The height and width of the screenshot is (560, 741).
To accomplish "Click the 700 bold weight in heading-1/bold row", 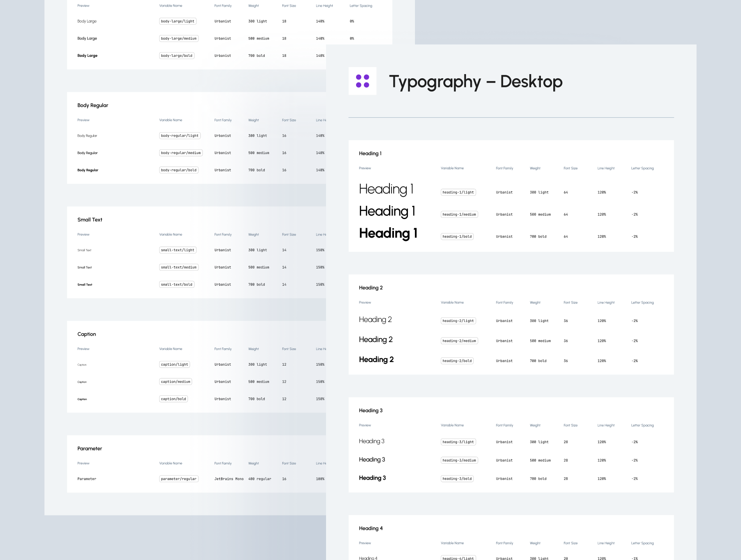I will pyautogui.click(x=538, y=237).
